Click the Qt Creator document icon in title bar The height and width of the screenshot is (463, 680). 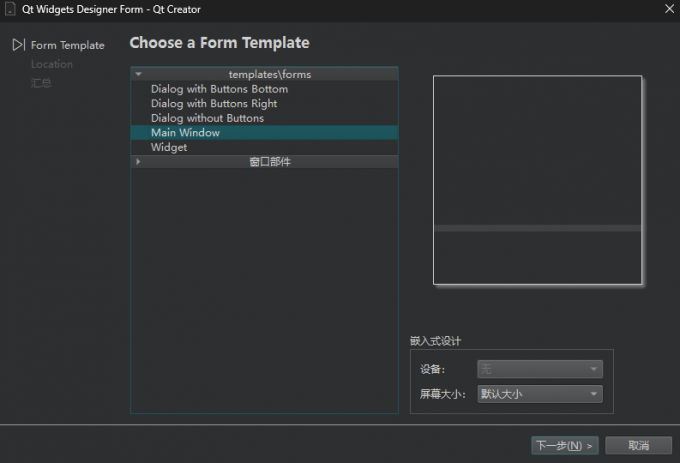tap(10, 9)
